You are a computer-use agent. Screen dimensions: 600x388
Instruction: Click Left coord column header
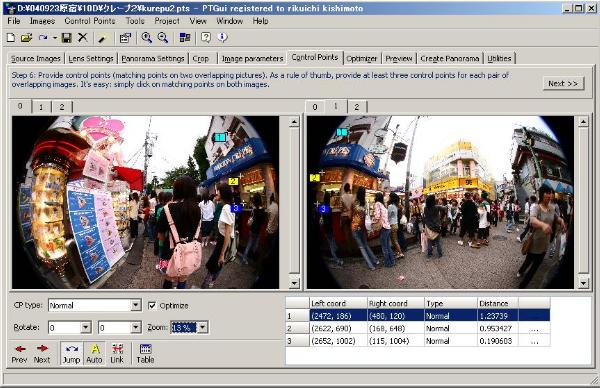click(338, 303)
